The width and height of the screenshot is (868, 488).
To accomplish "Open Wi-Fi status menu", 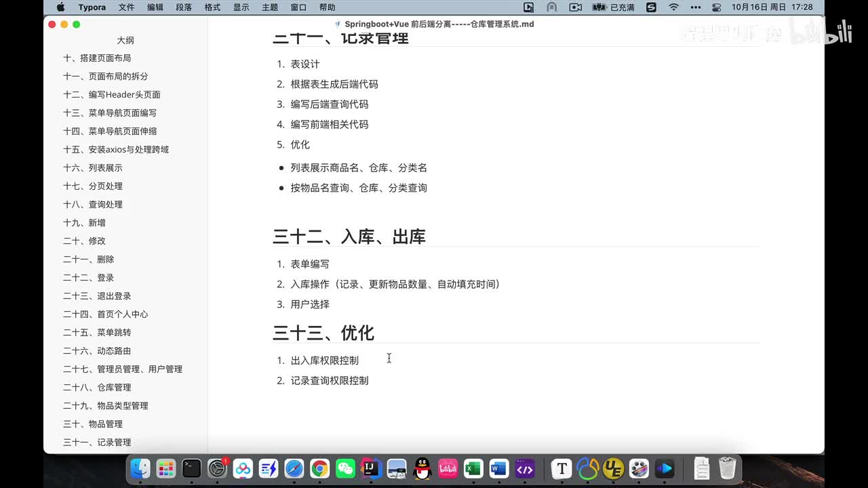I will (x=673, y=7).
